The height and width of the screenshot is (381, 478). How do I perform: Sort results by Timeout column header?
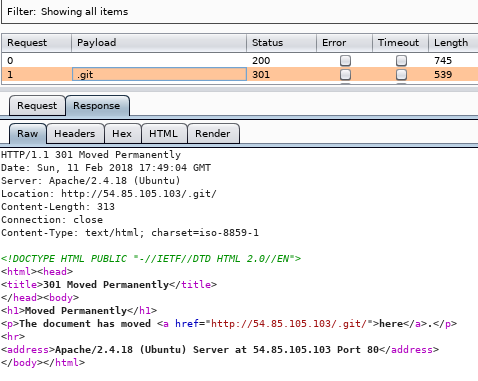(x=400, y=43)
